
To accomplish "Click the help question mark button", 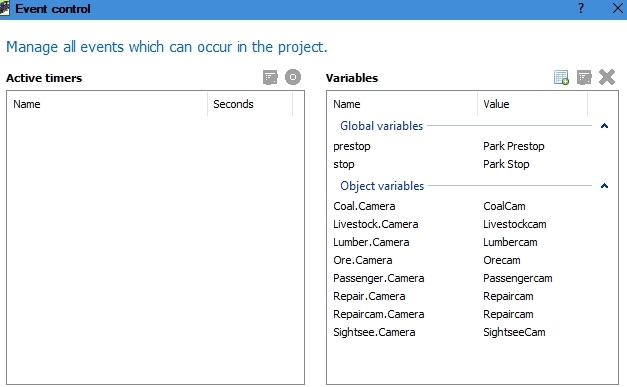I will (x=581, y=8).
